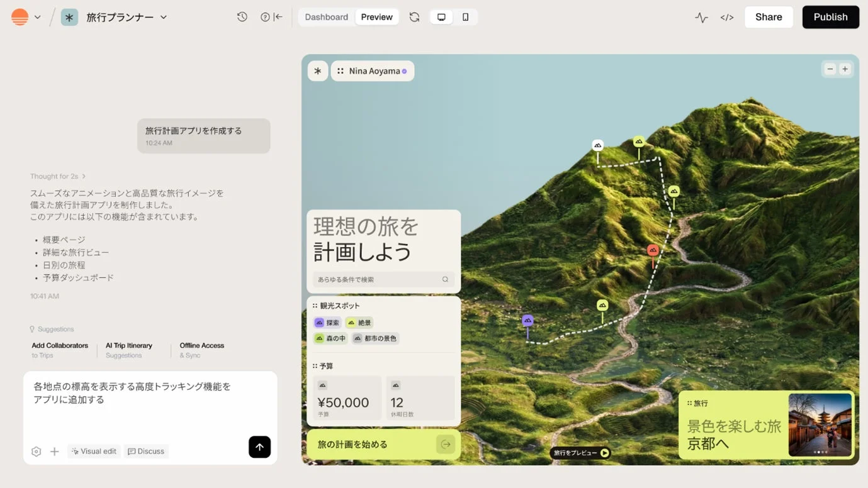Click the Publish button
The height and width of the screenshot is (488, 868).
click(x=830, y=17)
